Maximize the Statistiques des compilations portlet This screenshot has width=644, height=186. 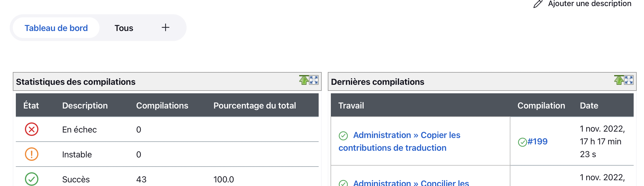coord(314,80)
